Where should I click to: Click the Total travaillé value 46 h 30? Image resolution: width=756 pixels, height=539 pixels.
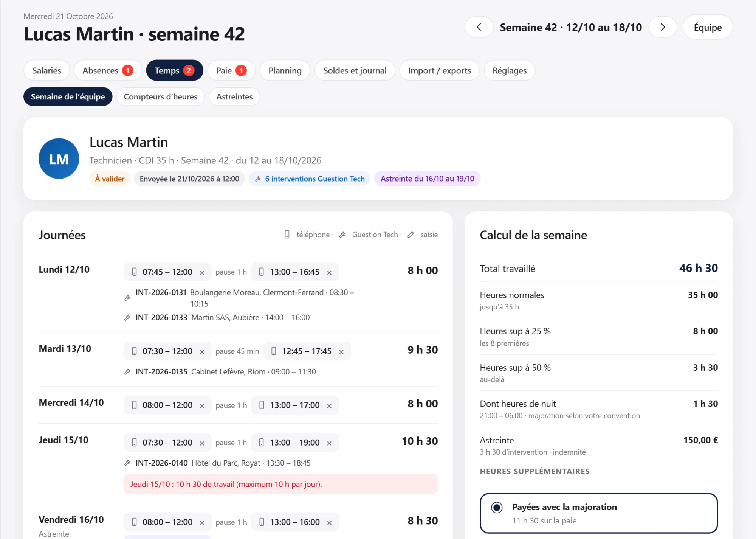[698, 268]
